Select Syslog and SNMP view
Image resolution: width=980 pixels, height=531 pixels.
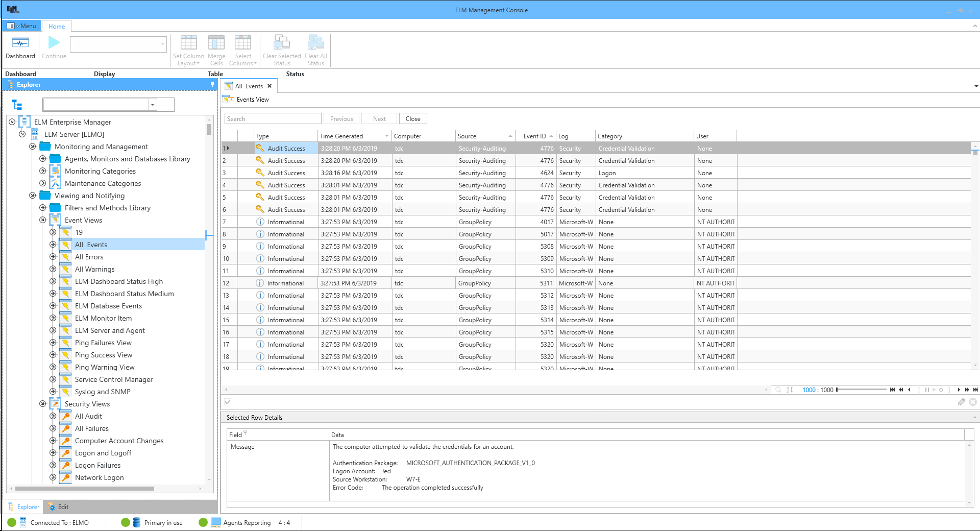103,392
